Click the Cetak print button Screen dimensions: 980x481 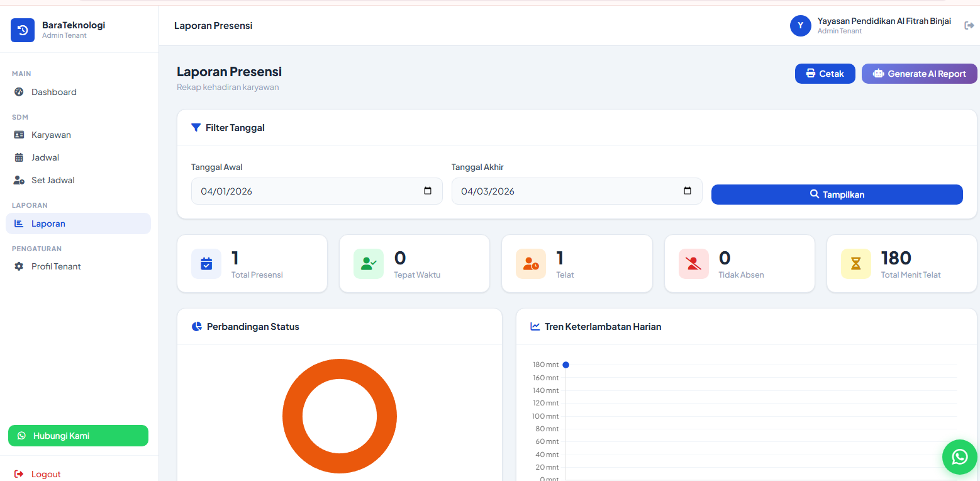tap(825, 74)
